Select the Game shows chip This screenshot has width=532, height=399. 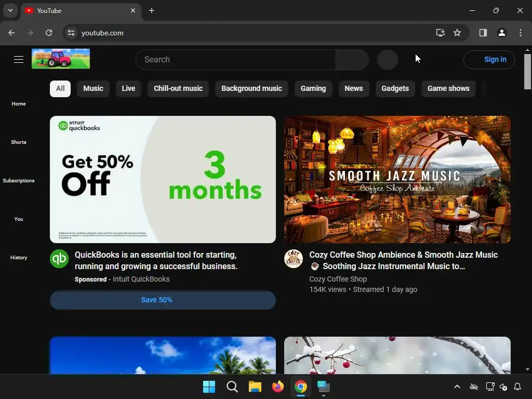point(448,88)
